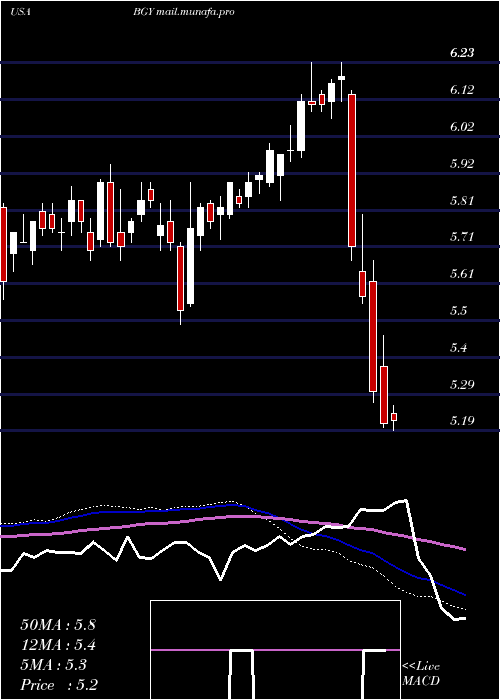Viewport: 500px width, 700px height.
Task: Click the <<Live MACD label
Action: (421, 674)
